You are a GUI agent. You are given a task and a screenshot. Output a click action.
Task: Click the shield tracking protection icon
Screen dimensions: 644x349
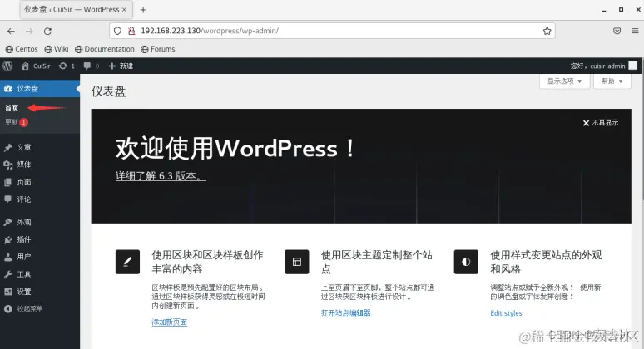tap(118, 31)
